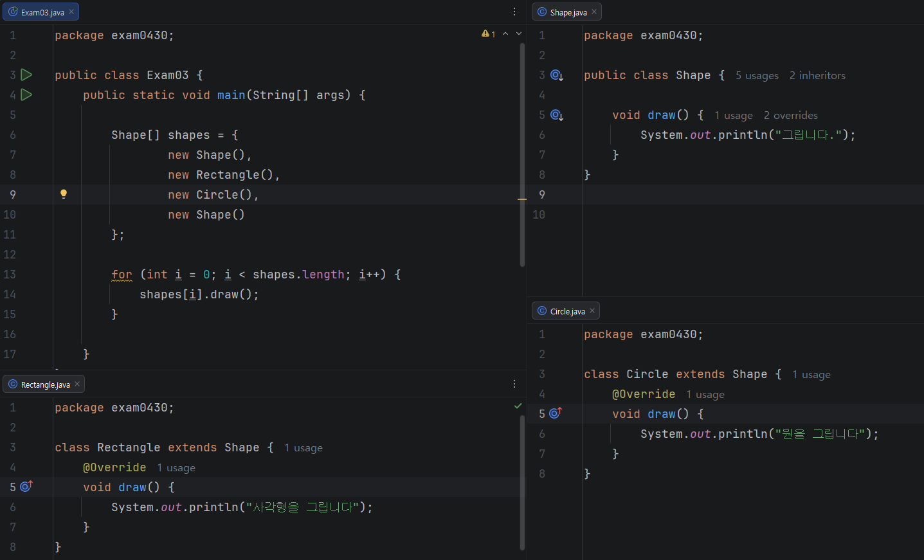The width and height of the screenshot is (924, 560).
Task: Jump to previous highlighted problem arrow
Action: 505,33
